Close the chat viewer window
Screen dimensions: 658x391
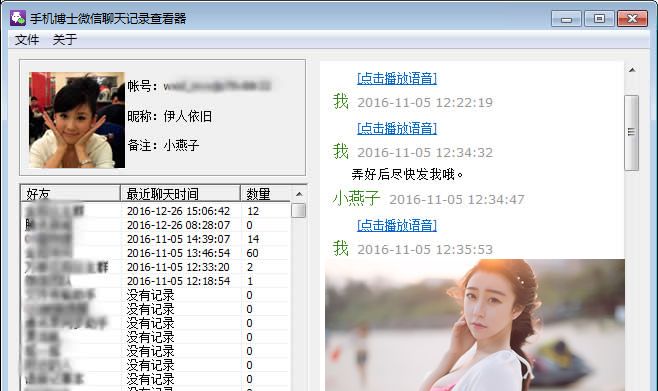point(632,19)
